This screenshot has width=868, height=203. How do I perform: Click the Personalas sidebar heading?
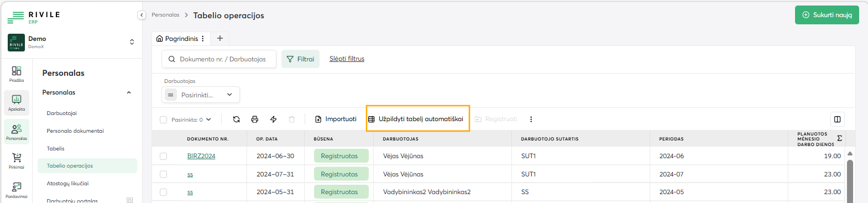(64, 73)
